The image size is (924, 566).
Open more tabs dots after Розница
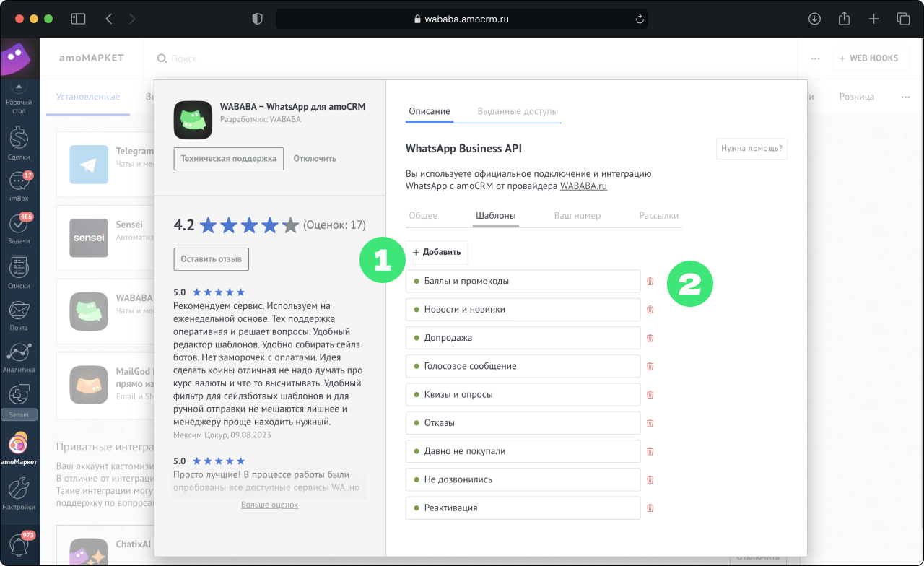[905, 97]
